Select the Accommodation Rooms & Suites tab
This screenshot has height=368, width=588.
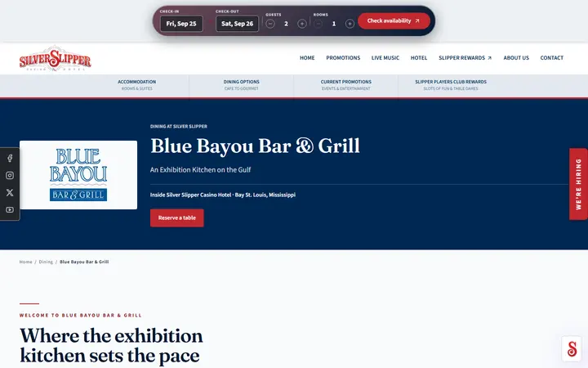coord(137,85)
